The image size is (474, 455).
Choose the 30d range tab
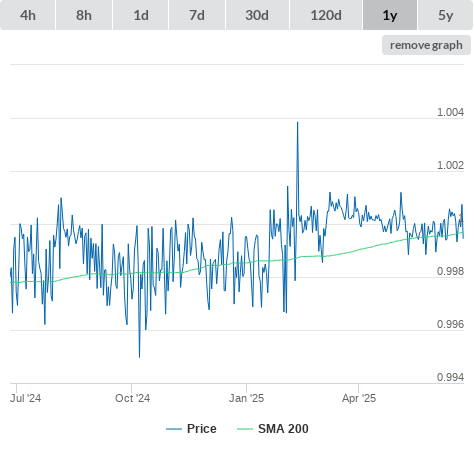point(257,15)
